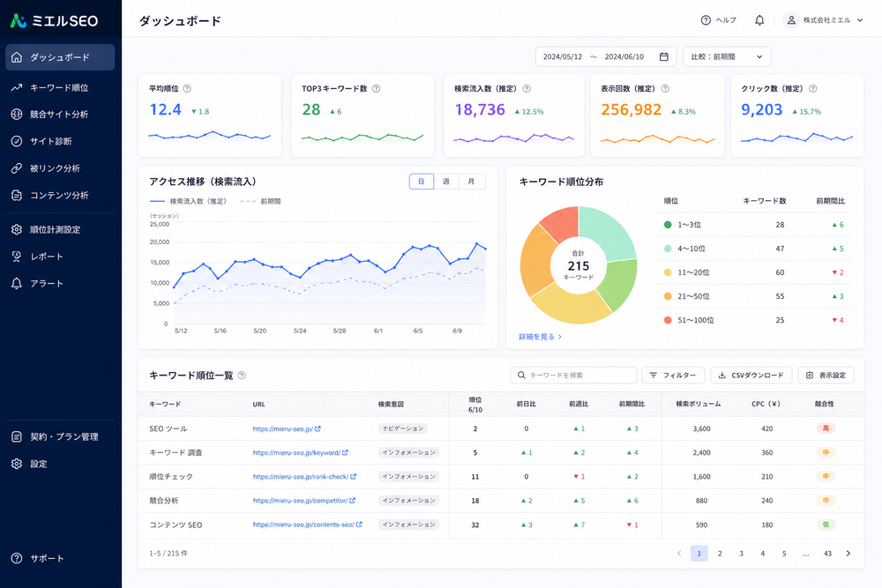Click the サポート question mark icon
The image size is (882, 588).
coord(17,558)
